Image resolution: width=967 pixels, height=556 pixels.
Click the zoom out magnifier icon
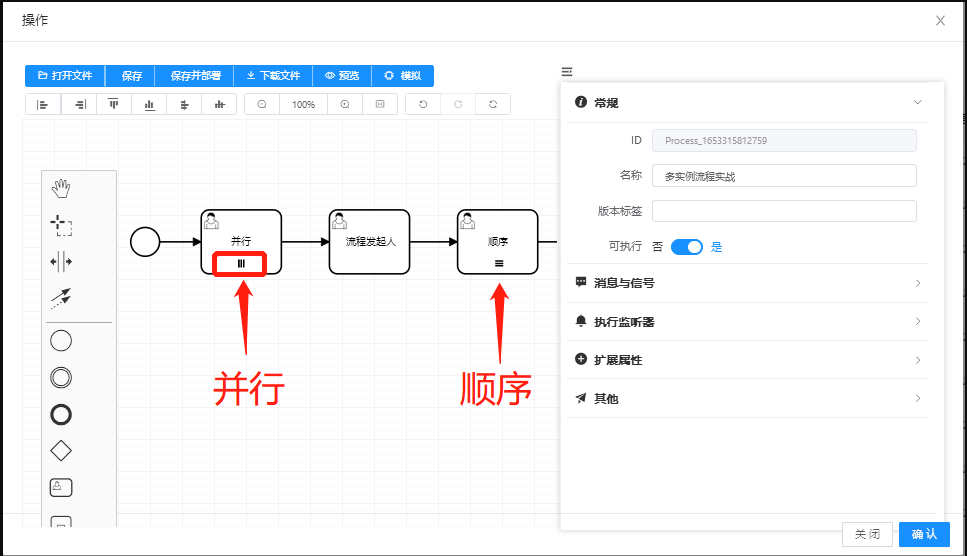click(x=262, y=104)
